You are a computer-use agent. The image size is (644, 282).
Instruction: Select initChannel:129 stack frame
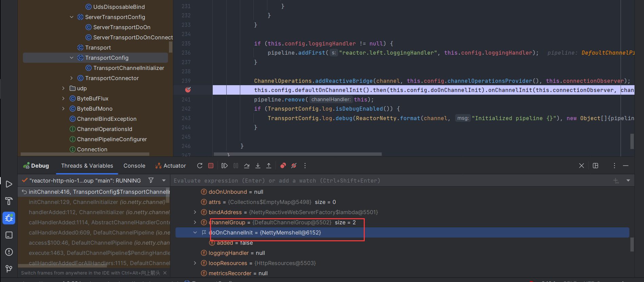tap(94, 202)
